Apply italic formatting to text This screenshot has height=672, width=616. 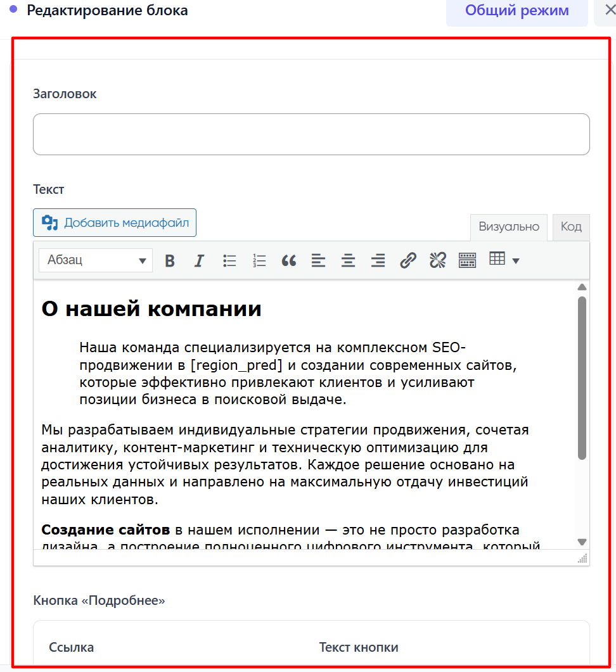coord(199,260)
